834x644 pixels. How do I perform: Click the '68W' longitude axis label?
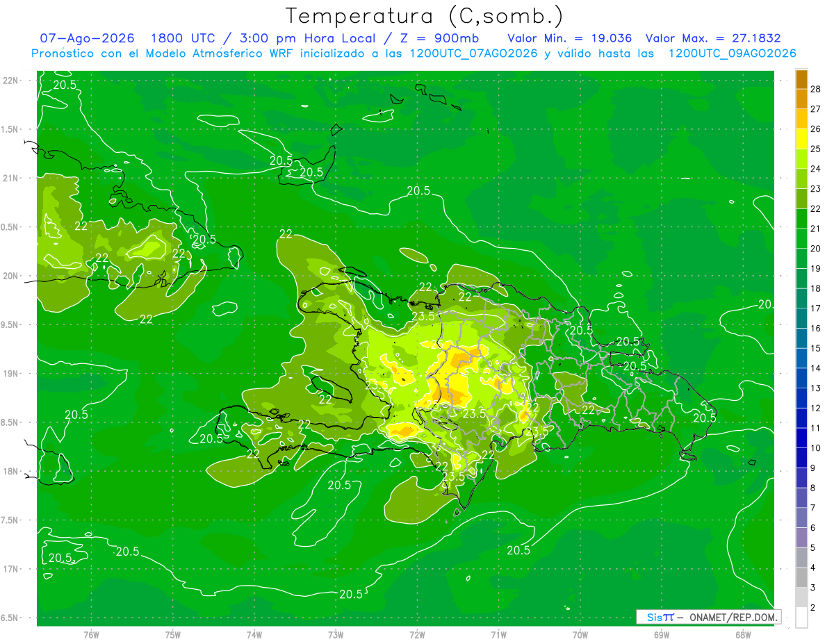[x=743, y=635]
